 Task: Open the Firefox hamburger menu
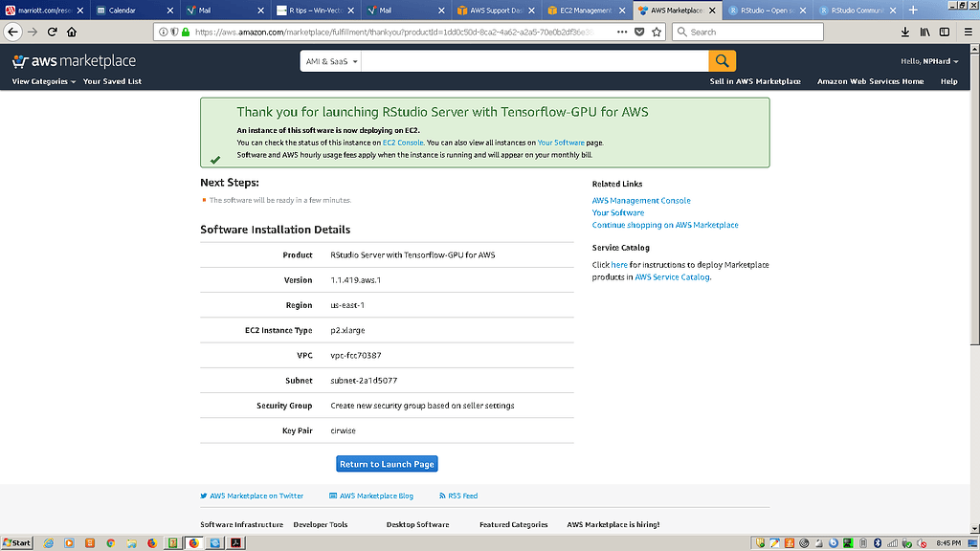click(969, 32)
